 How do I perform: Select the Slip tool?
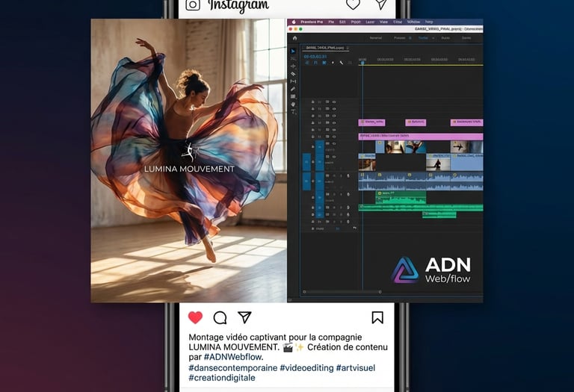click(293, 81)
